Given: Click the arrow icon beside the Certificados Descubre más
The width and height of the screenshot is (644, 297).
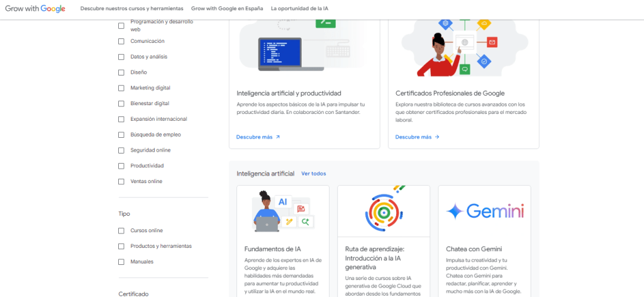Looking at the screenshot, I should click(437, 137).
